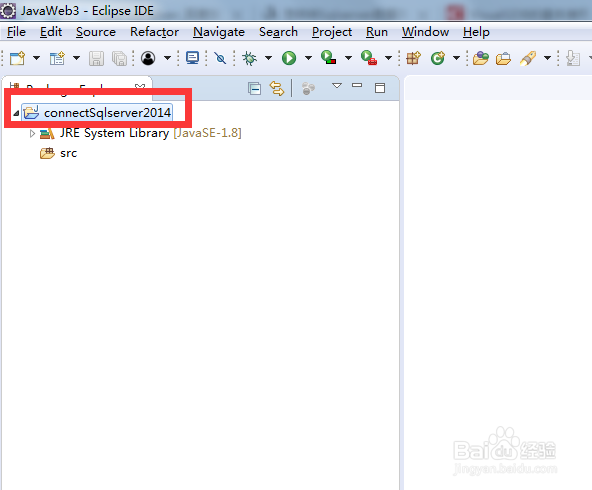Image resolution: width=592 pixels, height=490 pixels.
Task: Open the Refactor menu
Action: coord(154,32)
